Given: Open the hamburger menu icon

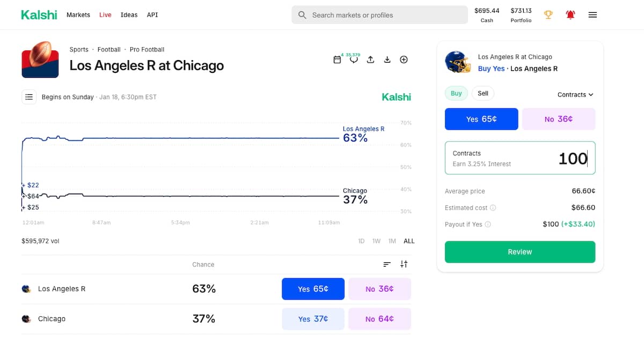Looking at the screenshot, I should [592, 15].
